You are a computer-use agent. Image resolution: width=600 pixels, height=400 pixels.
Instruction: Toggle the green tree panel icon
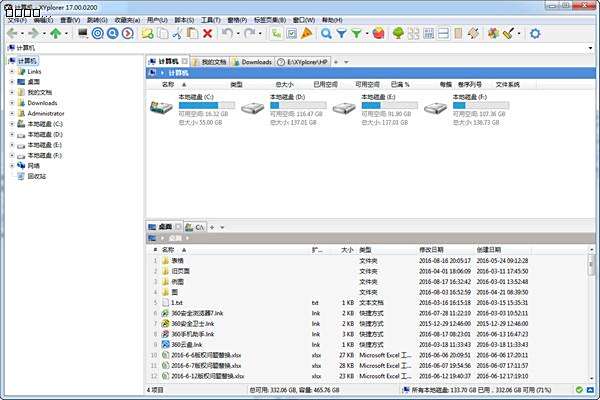coord(398,34)
